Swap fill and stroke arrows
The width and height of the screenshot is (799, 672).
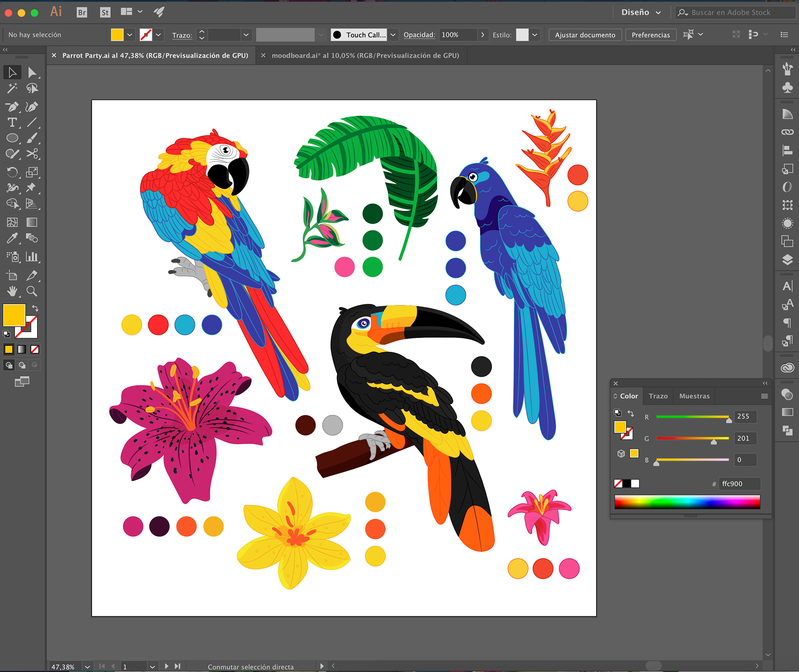pos(35,308)
